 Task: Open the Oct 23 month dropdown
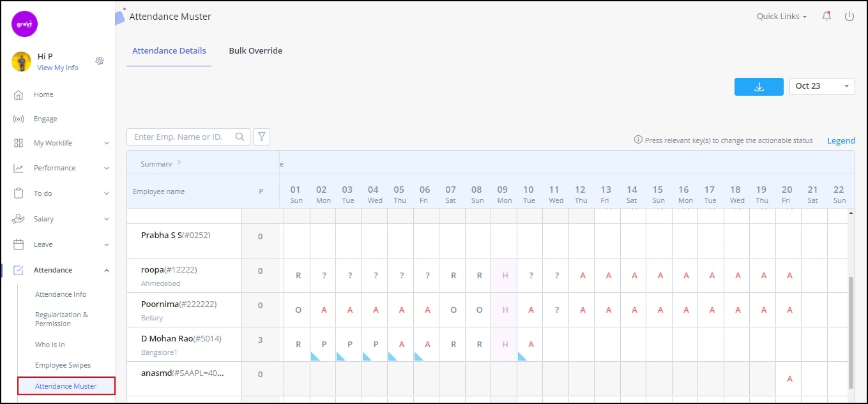click(822, 86)
